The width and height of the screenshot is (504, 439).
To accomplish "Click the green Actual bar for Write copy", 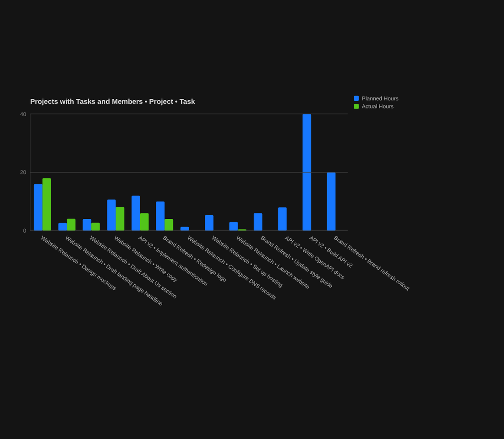I will pyautogui.click(x=120, y=219).
